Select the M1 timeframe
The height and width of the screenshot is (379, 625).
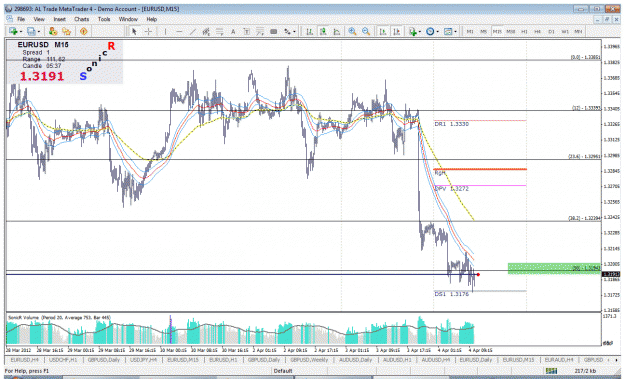(470, 31)
